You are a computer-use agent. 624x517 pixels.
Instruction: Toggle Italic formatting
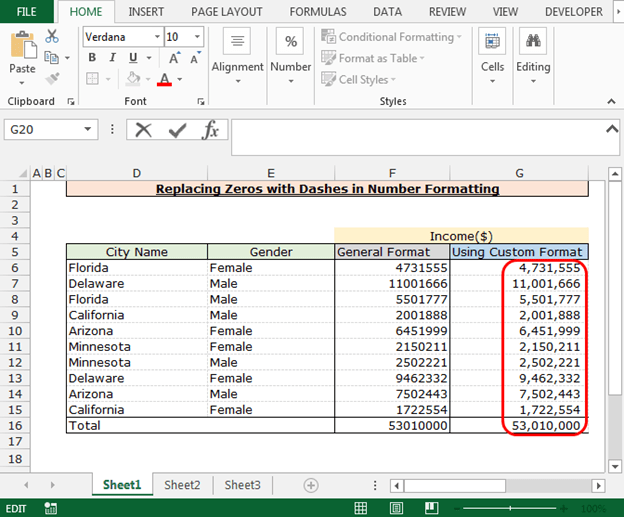(x=111, y=58)
